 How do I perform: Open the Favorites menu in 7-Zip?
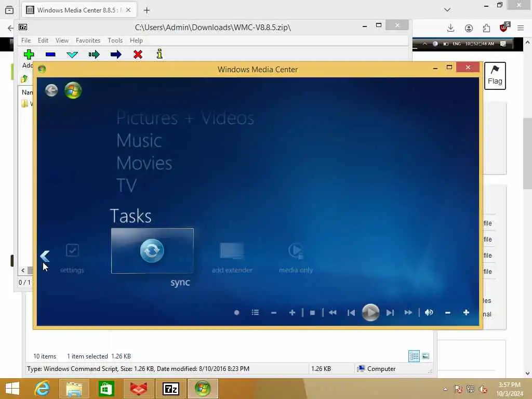88,41
